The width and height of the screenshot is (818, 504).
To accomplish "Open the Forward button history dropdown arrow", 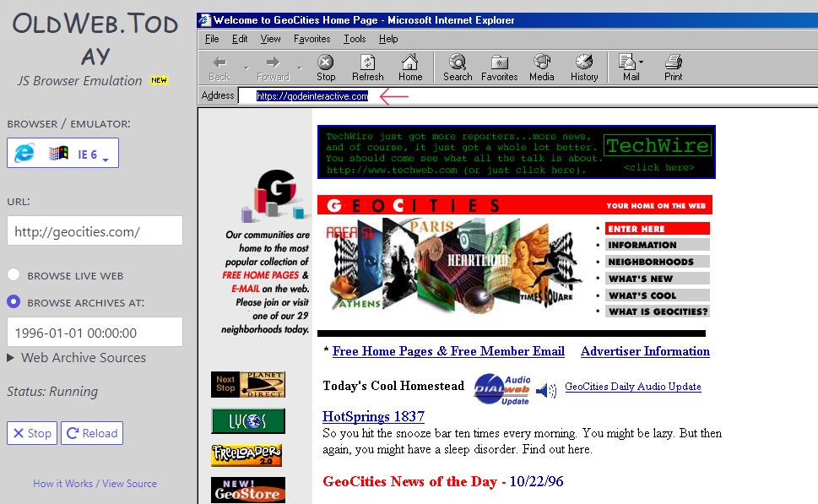I will click(300, 68).
